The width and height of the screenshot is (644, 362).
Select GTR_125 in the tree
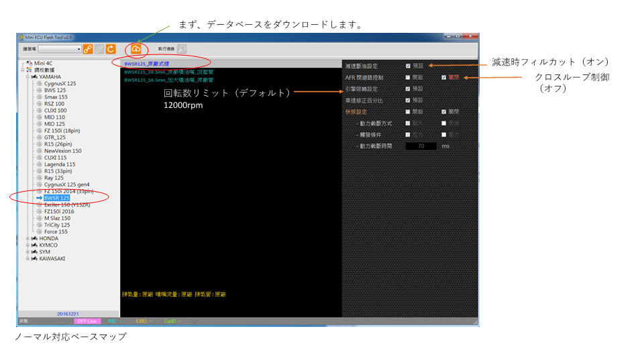(54, 137)
